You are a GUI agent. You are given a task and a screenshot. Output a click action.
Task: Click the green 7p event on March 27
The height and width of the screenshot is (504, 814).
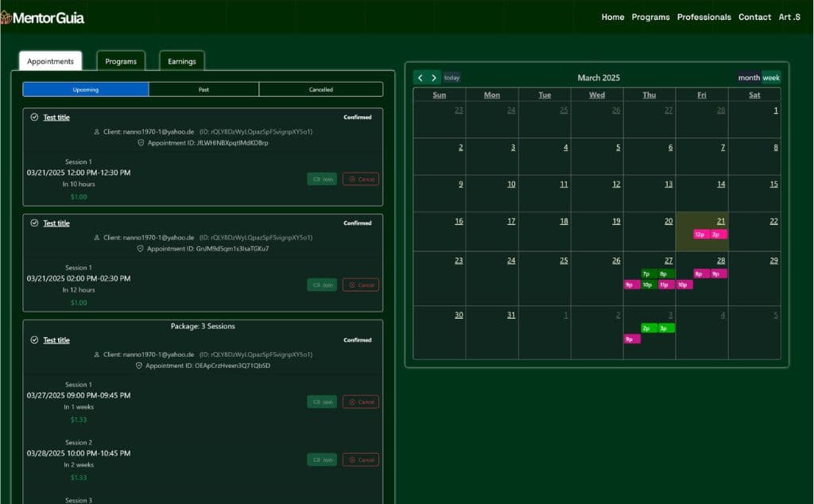tap(649, 273)
